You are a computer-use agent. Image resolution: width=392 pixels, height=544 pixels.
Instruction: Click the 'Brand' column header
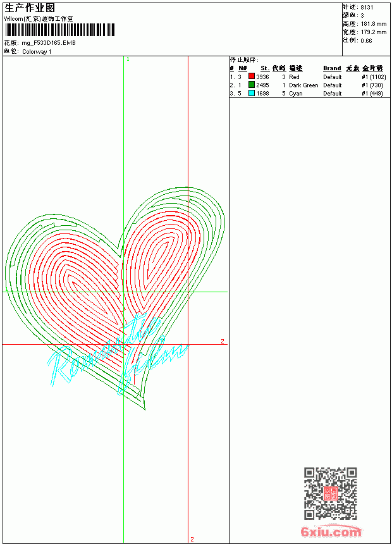(x=332, y=68)
